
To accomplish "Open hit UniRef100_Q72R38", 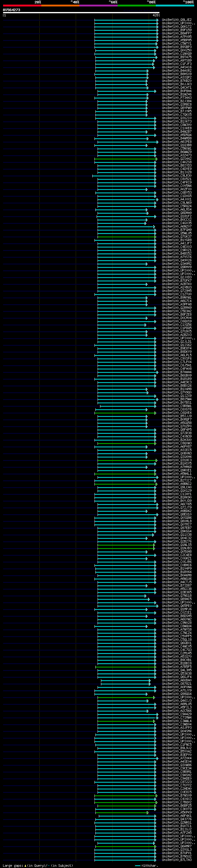I will (176, 433).
